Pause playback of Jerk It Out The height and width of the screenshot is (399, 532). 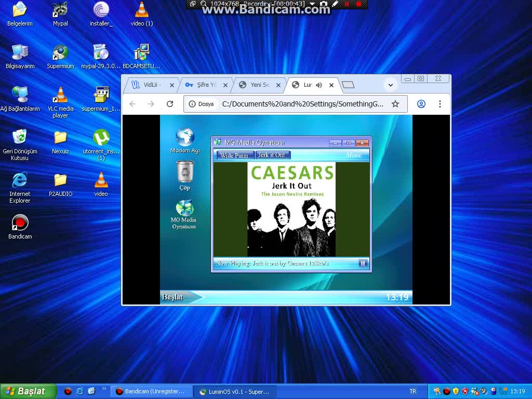point(363,263)
